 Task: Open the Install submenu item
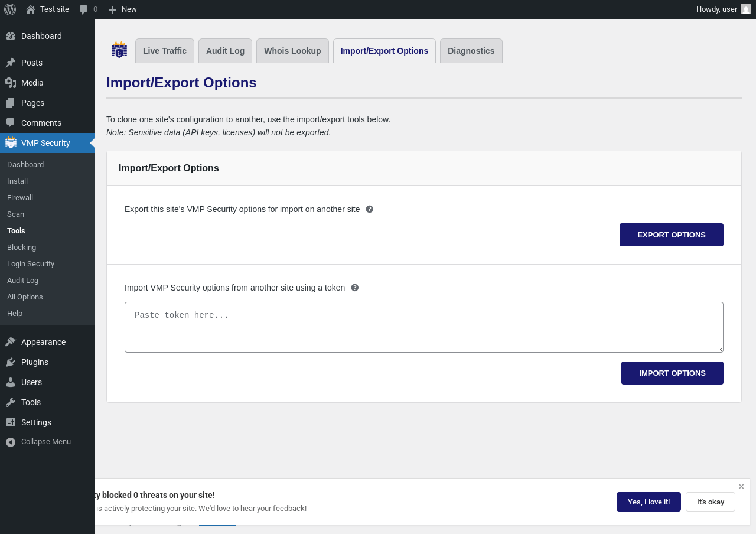coord(47,181)
